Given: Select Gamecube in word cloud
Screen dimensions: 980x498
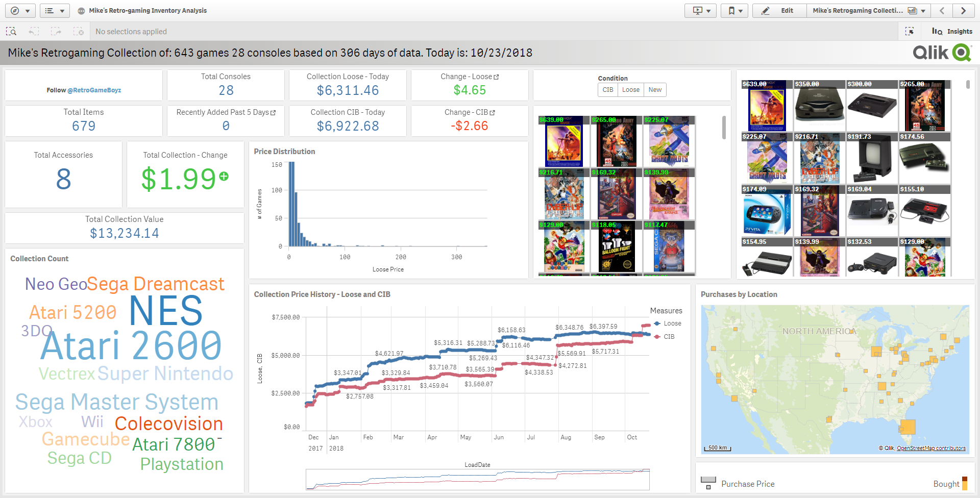Looking at the screenshot, I should tap(86, 439).
